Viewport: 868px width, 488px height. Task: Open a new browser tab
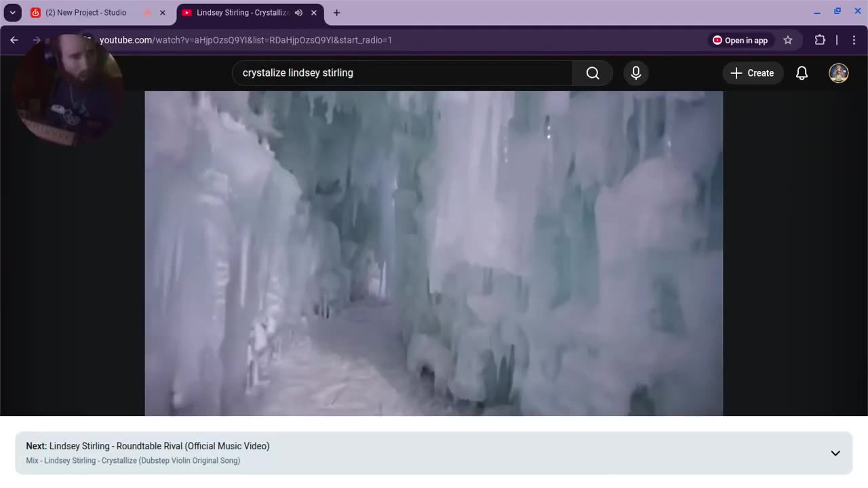(336, 12)
